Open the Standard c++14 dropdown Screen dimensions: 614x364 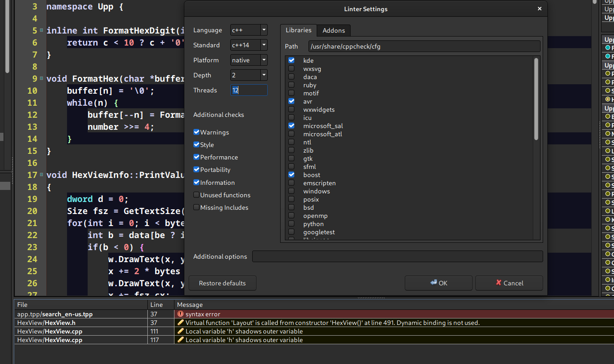tap(264, 45)
